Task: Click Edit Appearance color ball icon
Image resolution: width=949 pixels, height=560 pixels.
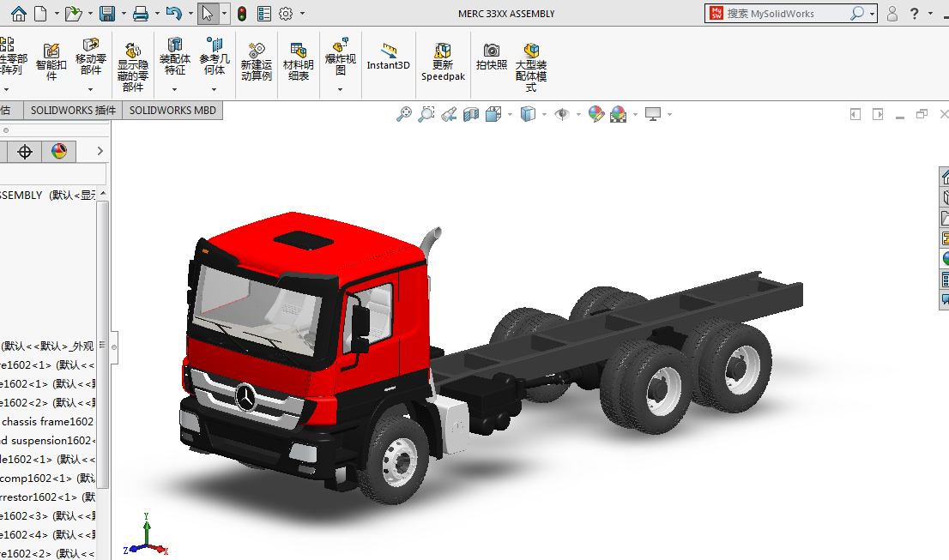Action: click(x=596, y=114)
